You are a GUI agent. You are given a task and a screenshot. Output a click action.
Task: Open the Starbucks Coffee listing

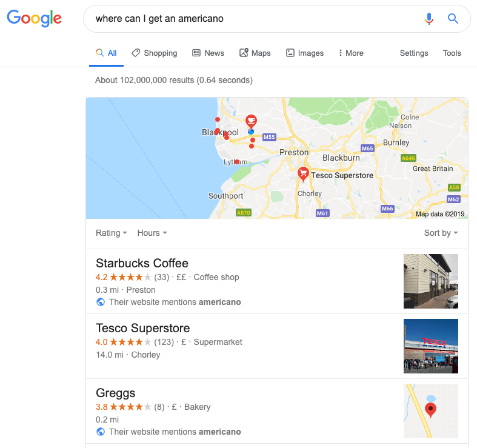pyautogui.click(x=142, y=264)
